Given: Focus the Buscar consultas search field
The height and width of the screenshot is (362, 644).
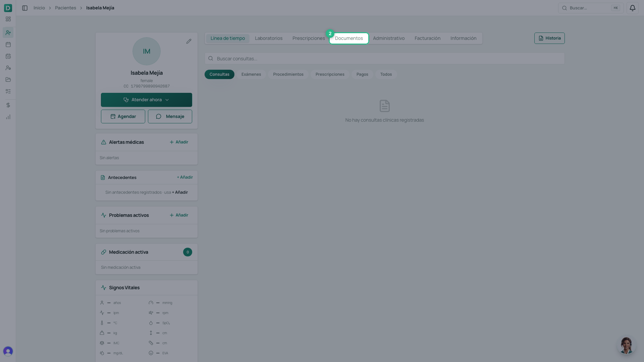Looking at the screenshot, I should (385, 58).
